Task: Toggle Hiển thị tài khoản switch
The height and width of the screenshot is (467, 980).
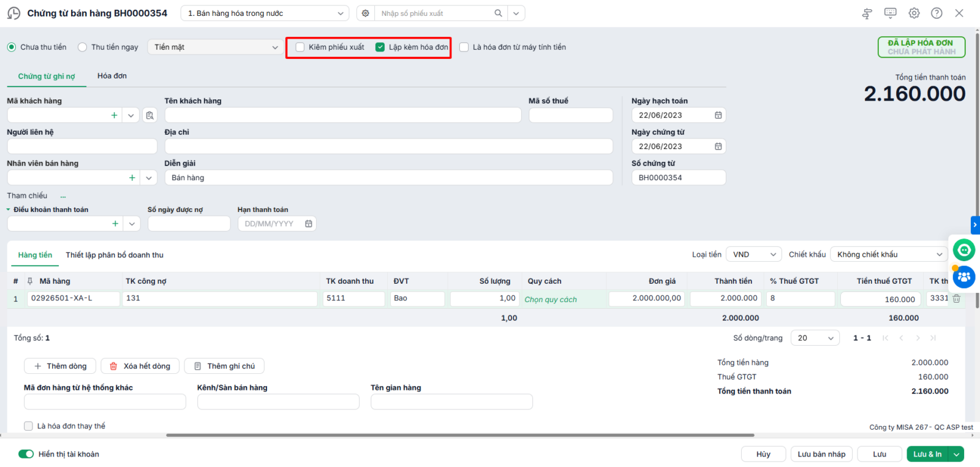Action: point(26,454)
